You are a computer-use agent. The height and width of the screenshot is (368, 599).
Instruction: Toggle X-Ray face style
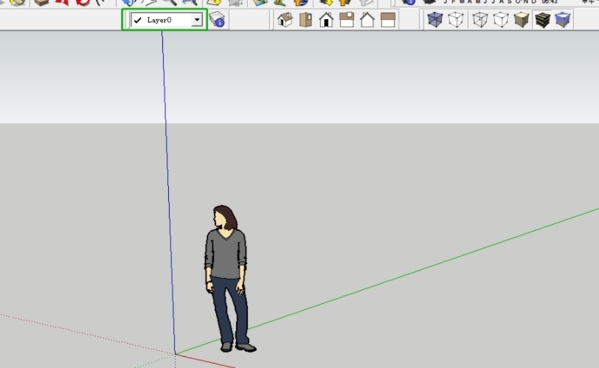(x=435, y=19)
